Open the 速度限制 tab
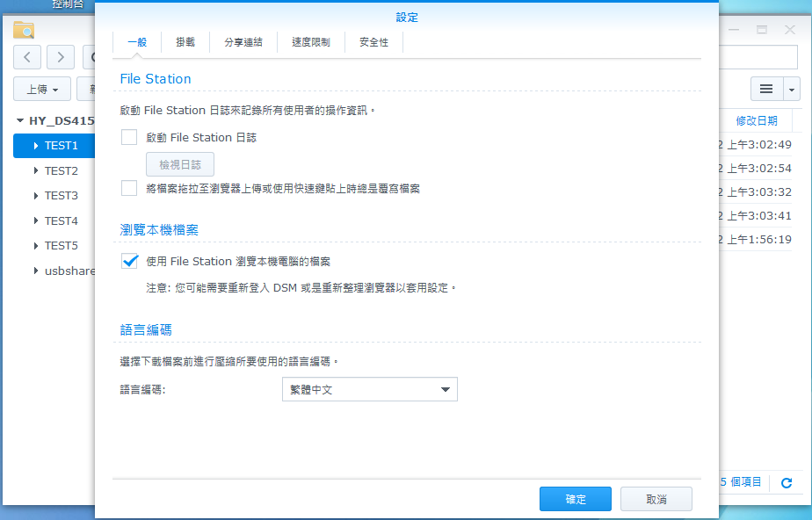The height and width of the screenshot is (520, 812). (311, 42)
